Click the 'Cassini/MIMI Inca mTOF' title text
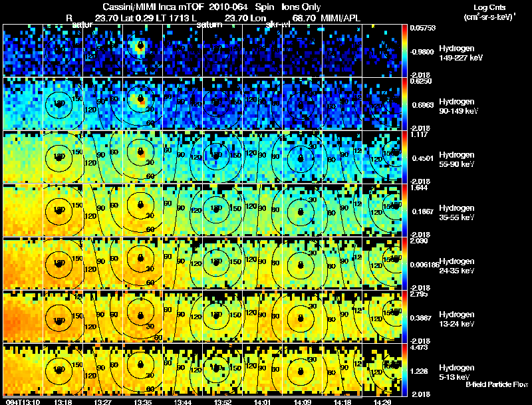Image resolution: width=532 pixels, height=405 pixels. (x=153, y=7)
